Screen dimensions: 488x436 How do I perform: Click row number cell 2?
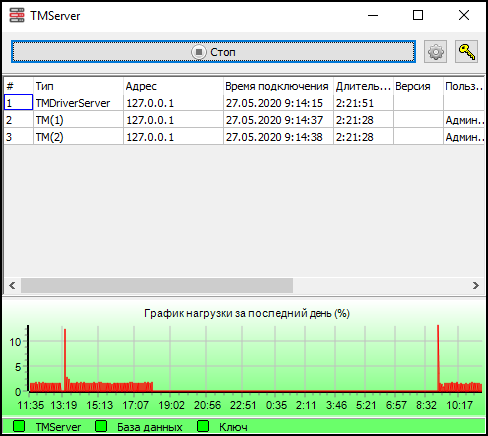pos(19,120)
